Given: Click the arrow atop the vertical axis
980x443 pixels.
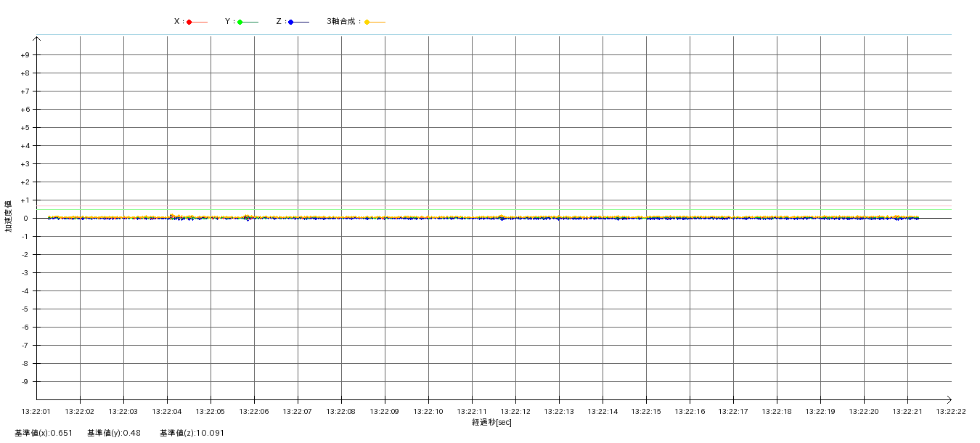Looking at the screenshot, I should click(36, 38).
